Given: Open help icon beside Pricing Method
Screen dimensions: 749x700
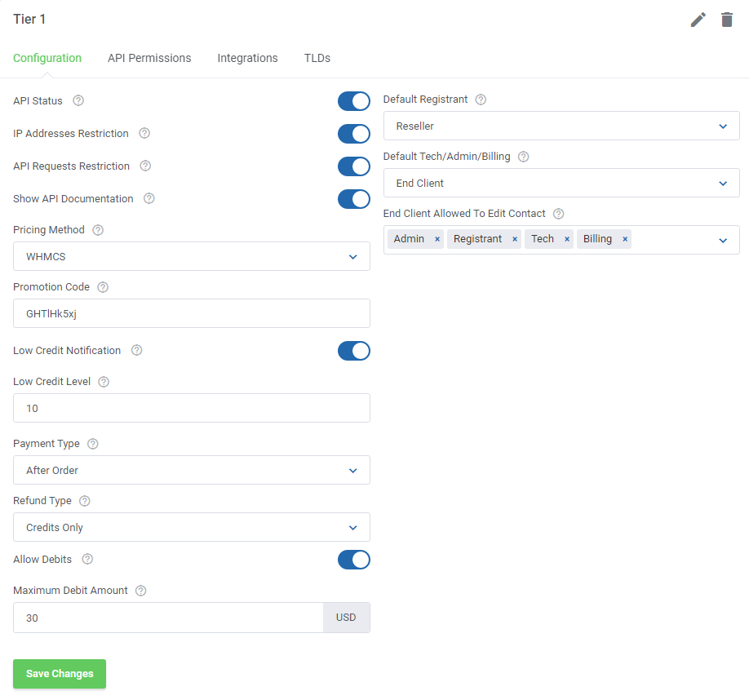Looking at the screenshot, I should point(98,230).
